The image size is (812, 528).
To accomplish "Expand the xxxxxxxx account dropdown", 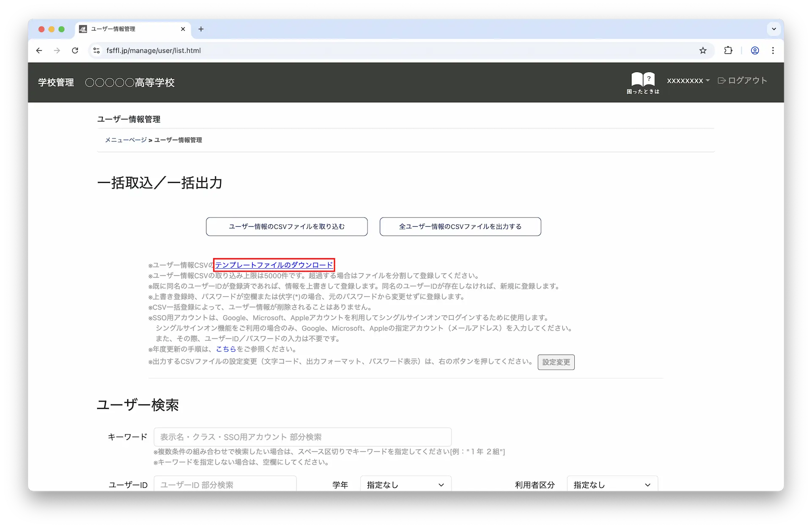I will (688, 80).
